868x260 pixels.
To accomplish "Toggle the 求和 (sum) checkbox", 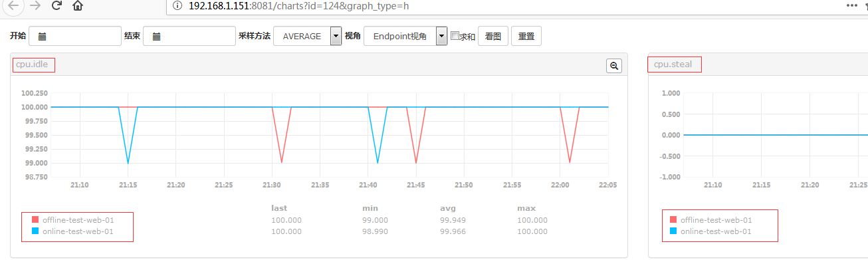I will 455,36.
